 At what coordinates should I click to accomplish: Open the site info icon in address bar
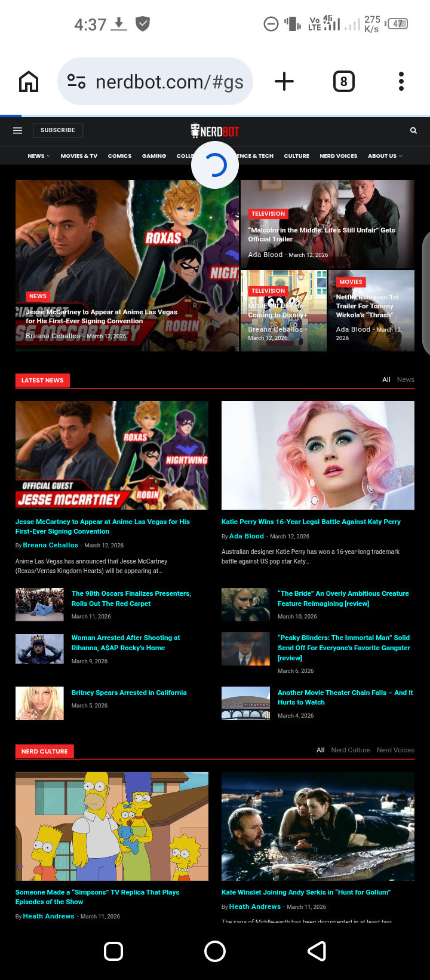tap(76, 81)
